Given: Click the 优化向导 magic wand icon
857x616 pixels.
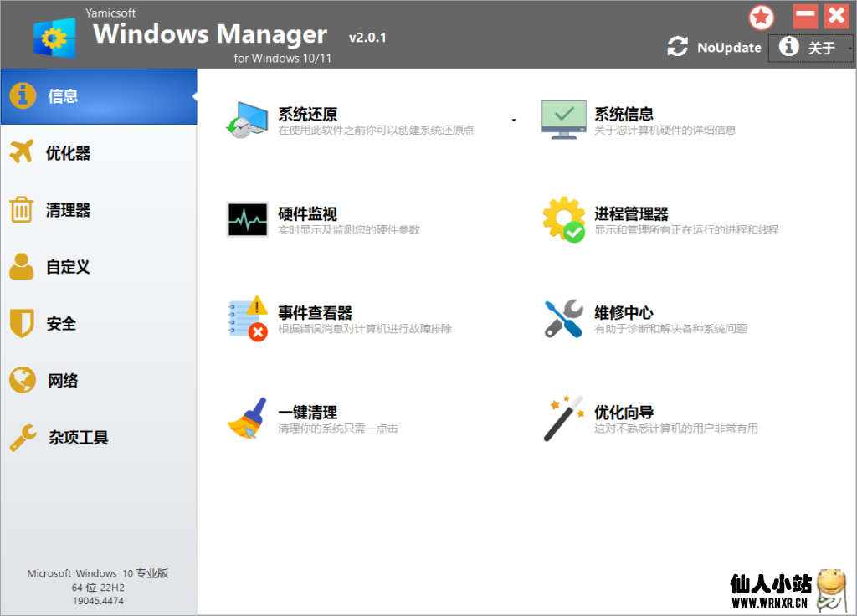Looking at the screenshot, I should pyautogui.click(x=563, y=418).
